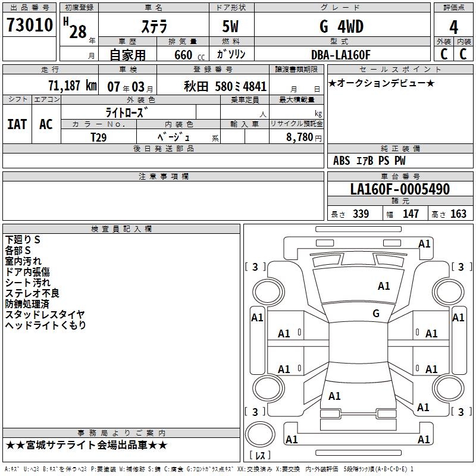Click the car name ステラ
Image resolution: width=476 pixels, height=476 pixels.
(x=154, y=26)
